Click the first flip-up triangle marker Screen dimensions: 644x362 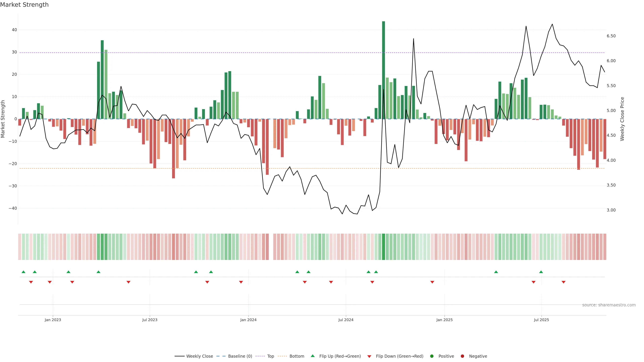coord(23,272)
